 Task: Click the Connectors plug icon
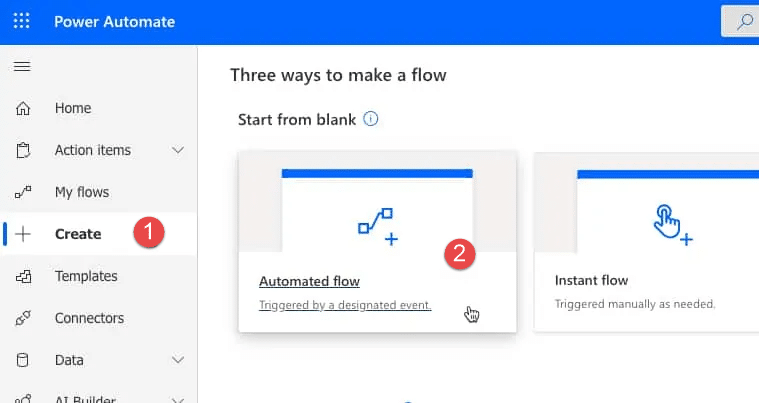click(23, 318)
